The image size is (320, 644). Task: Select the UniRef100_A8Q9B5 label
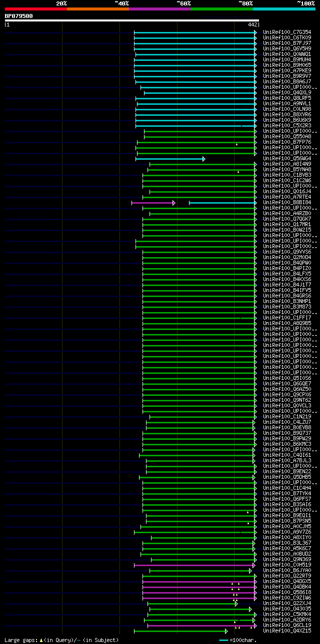[x=287, y=323]
